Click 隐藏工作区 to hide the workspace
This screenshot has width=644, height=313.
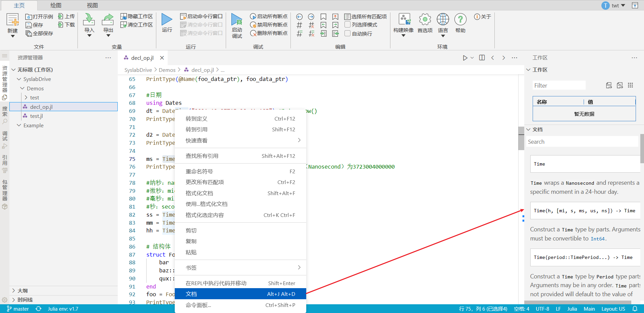137,16
